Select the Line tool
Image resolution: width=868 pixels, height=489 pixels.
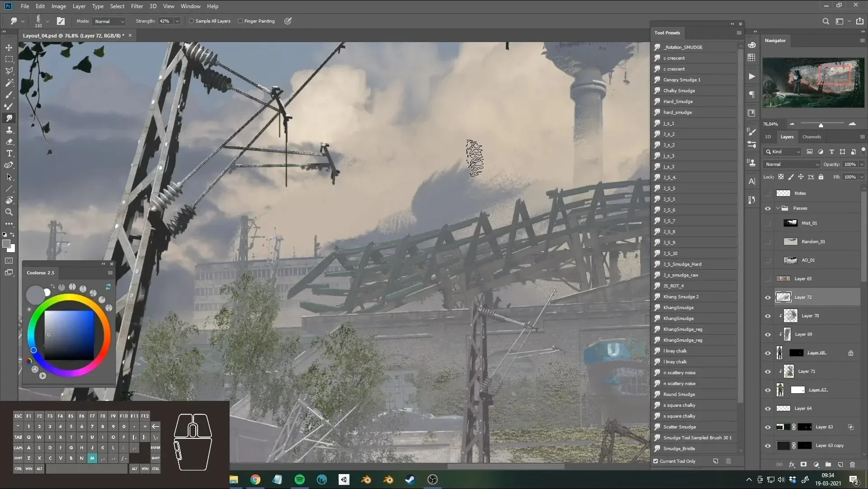(9, 188)
